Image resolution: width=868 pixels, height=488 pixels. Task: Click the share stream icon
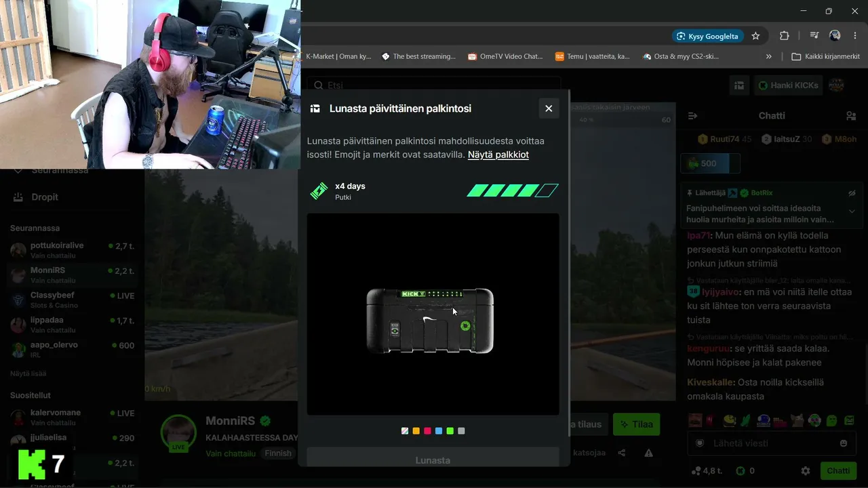tap(622, 453)
